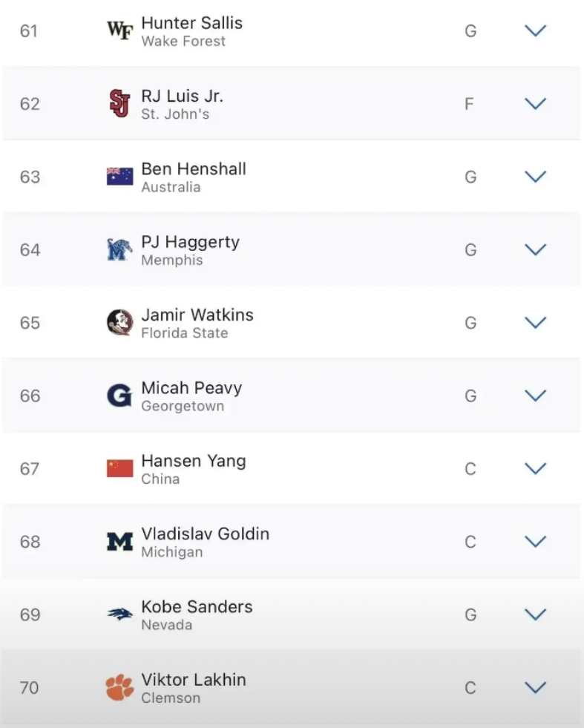The width and height of the screenshot is (584, 728).
Task: Open Vladislav Goldin player name
Action: coord(206,534)
